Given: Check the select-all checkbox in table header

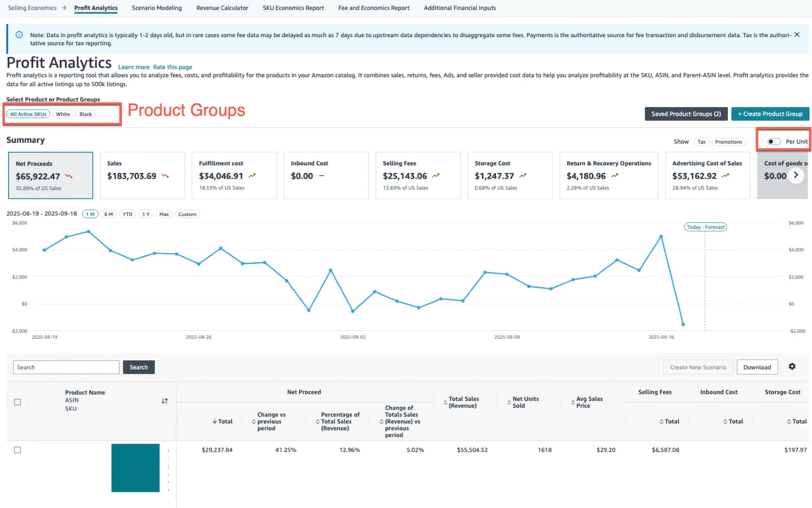Looking at the screenshot, I should [17, 402].
